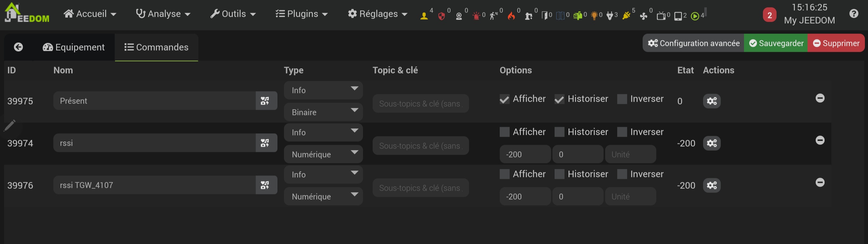Remove the Présent command row
Image resolution: width=868 pixels, height=244 pixels.
(820, 98)
